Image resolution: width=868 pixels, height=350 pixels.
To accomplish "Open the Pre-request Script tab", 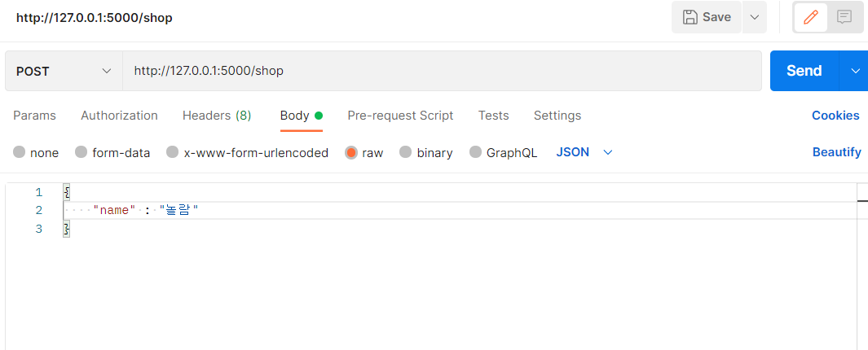I will pos(400,116).
